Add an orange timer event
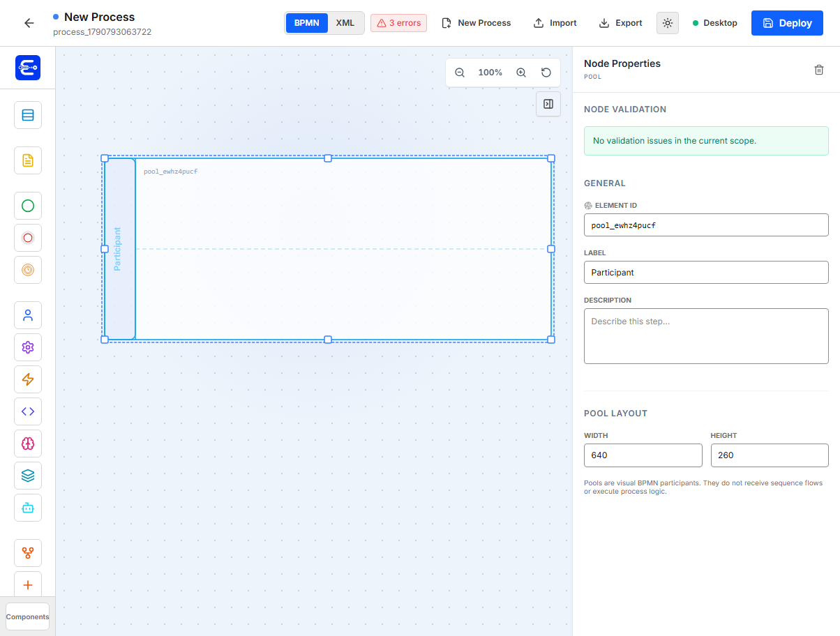840x636 pixels. tap(28, 270)
